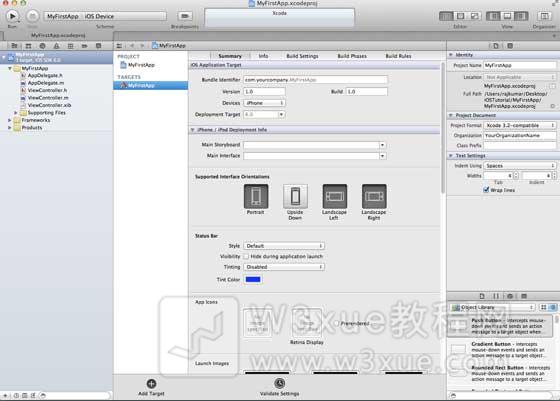Screen dimensions: 560x401
Task: Click the Add Target plus icon
Action: [x=151, y=384]
